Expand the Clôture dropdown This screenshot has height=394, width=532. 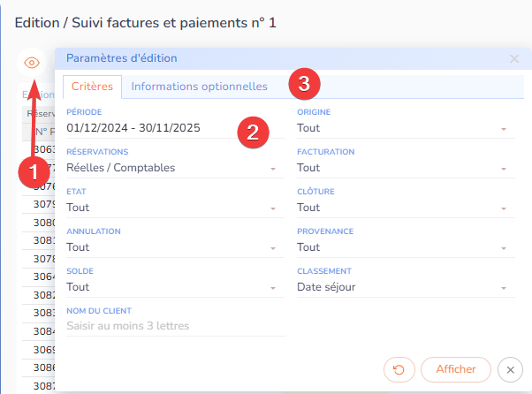point(403,208)
